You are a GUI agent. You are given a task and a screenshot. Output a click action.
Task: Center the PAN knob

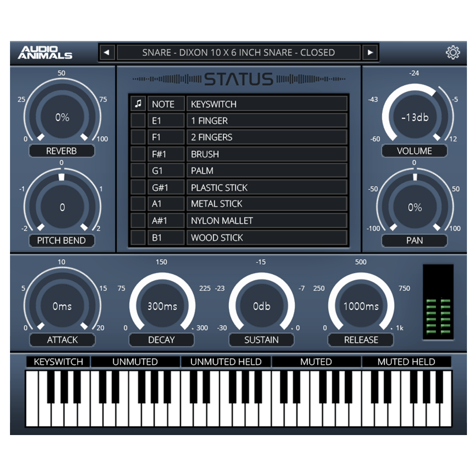[x=414, y=207]
